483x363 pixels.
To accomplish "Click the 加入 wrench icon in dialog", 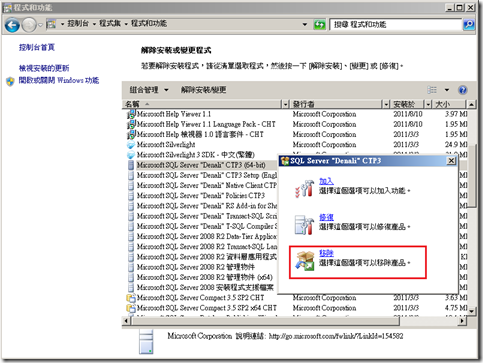I will (x=305, y=189).
